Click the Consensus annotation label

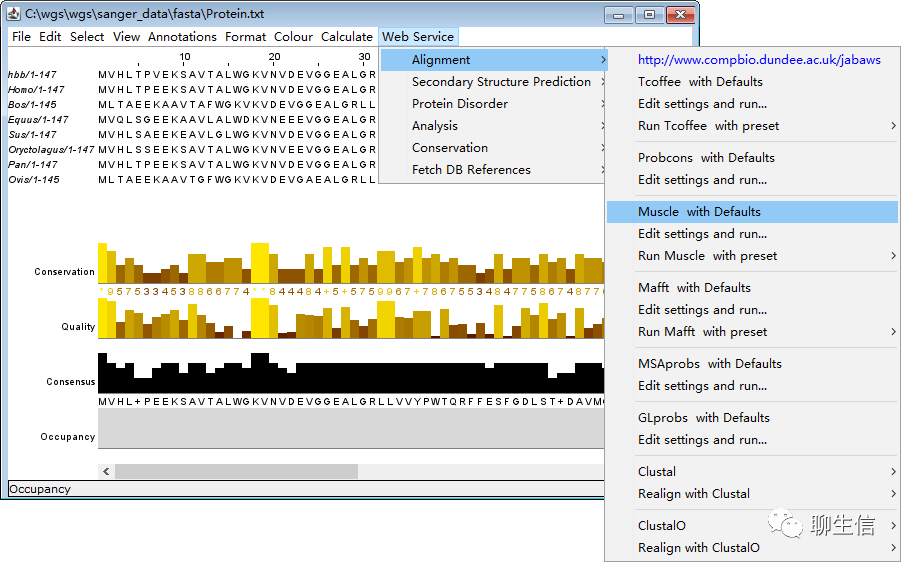(x=70, y=381)
